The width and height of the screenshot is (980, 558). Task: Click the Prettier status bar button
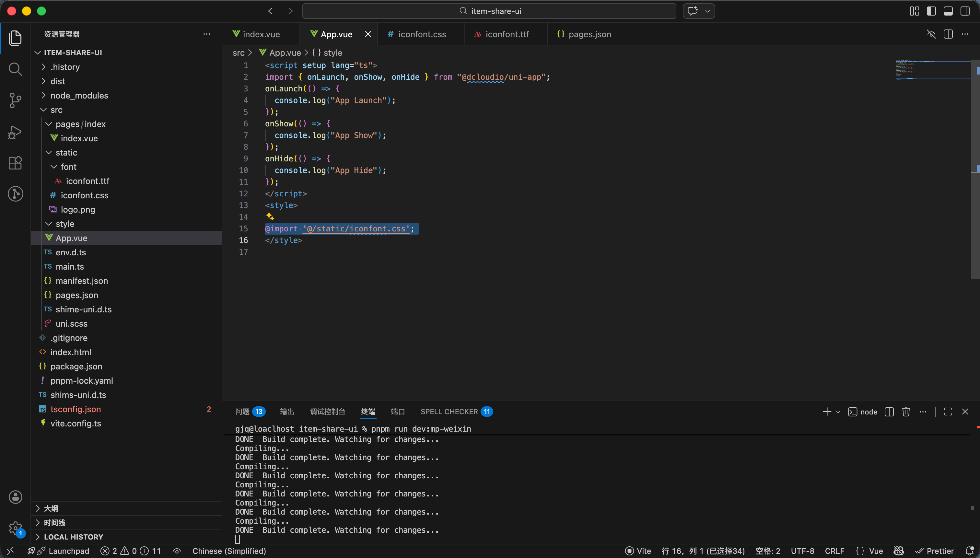935,551
